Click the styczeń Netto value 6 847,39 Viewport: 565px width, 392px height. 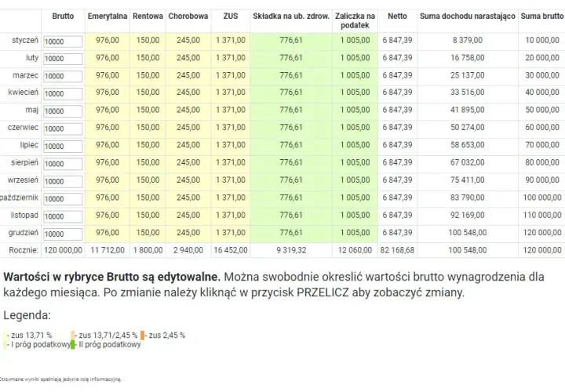point(397,40)
